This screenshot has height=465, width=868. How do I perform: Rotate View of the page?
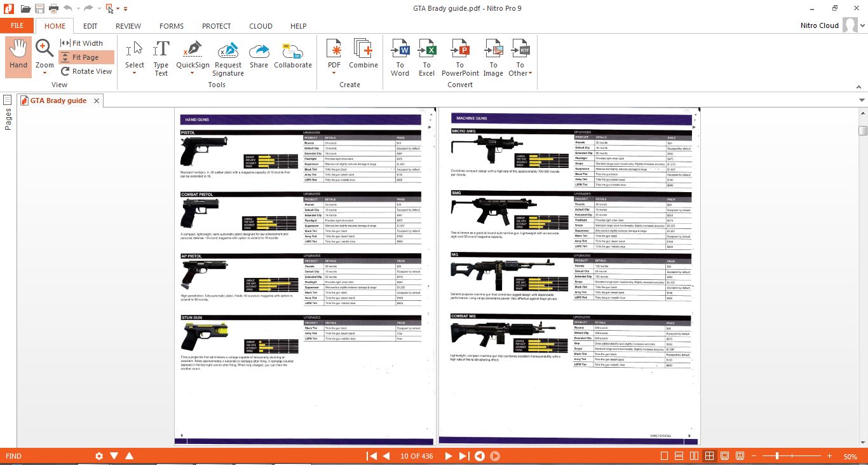coord(86,71)
